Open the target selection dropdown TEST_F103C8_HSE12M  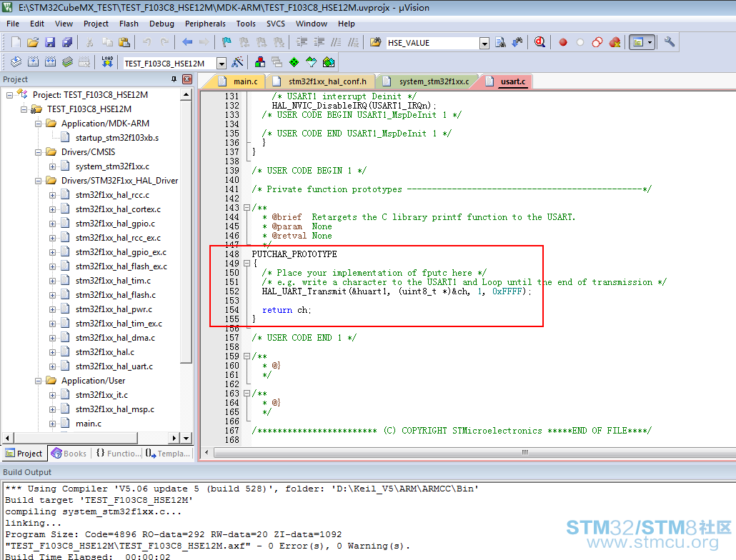pyautogui.click(x=222, y=63)
